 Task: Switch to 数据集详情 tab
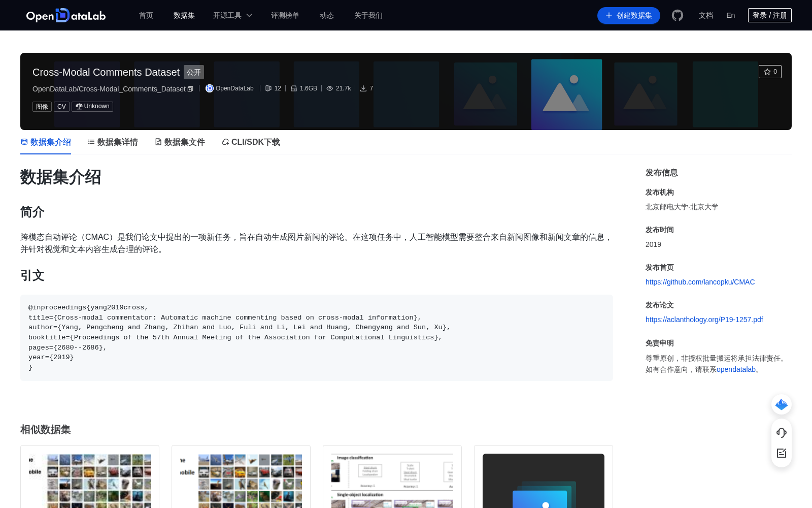(x=113, y=142)
